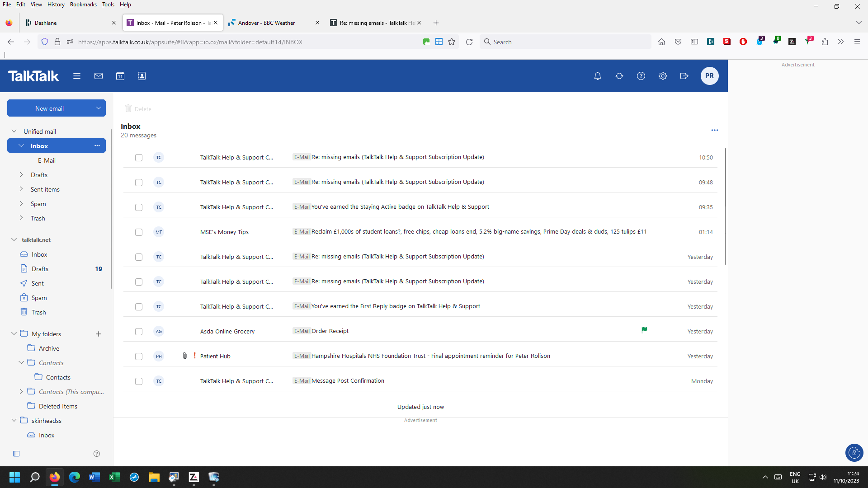868x488 pixels.
Task: Open the New email dropdown arrow
Action: click(98, 108)
